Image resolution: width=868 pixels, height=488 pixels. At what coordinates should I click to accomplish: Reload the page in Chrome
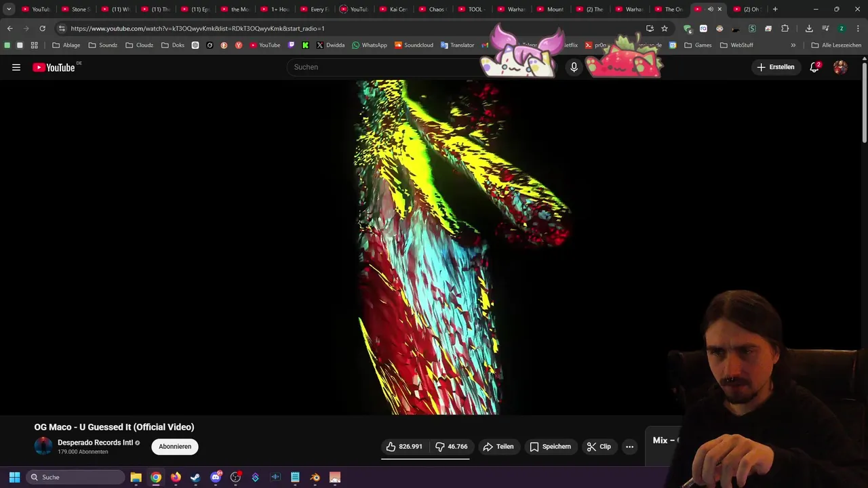(42, 28)
